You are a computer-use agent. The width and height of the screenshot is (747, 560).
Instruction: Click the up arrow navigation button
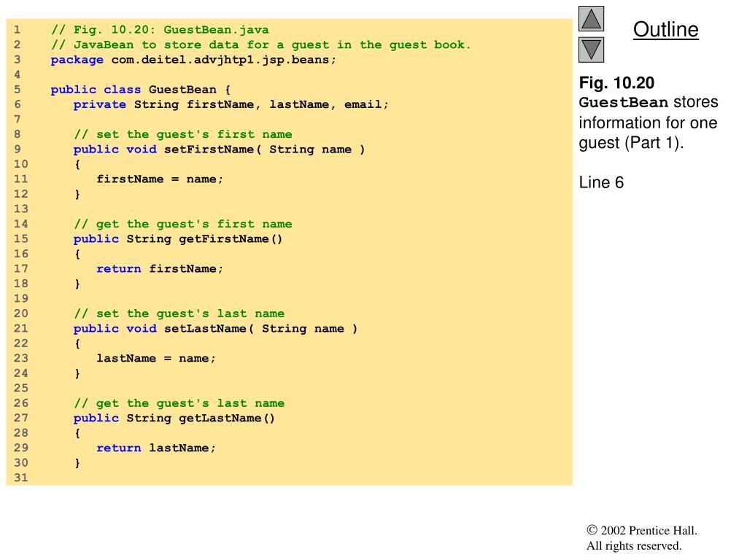591,18
